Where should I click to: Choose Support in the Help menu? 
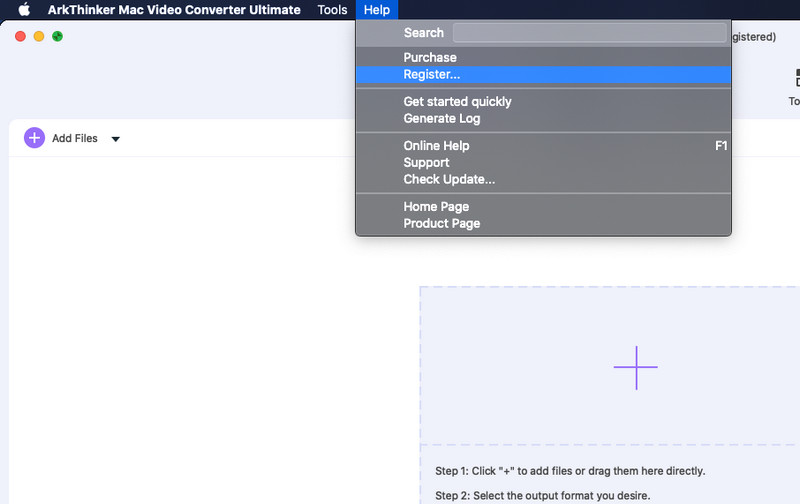pyautogui.click(x=543, y=163)
